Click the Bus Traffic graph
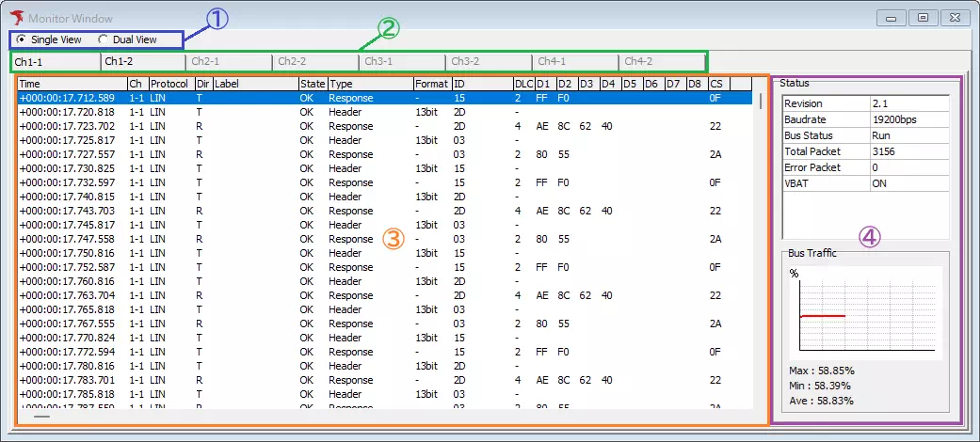Viewport: 980px width, 442px height. pos(866,313)
